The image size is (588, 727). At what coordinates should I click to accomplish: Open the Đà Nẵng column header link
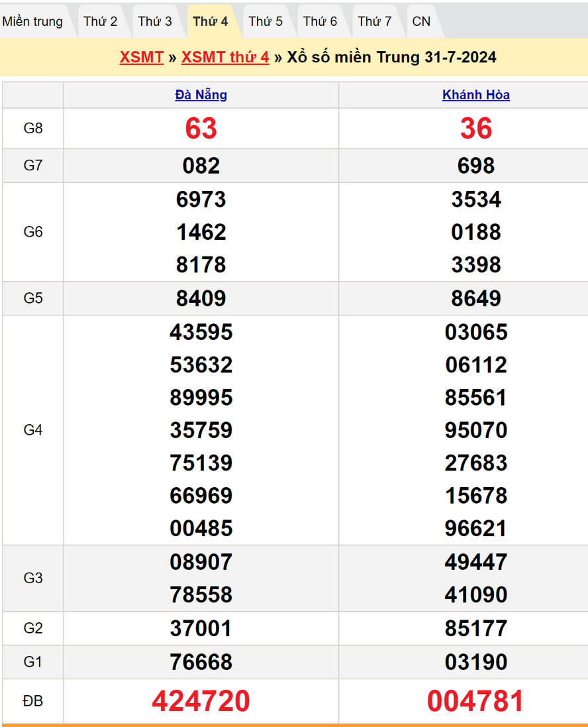tap(201, 95)
